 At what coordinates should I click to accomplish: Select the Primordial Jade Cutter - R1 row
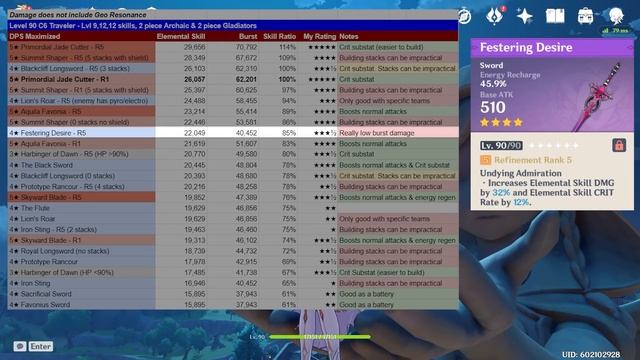click(x=233, y=79)
